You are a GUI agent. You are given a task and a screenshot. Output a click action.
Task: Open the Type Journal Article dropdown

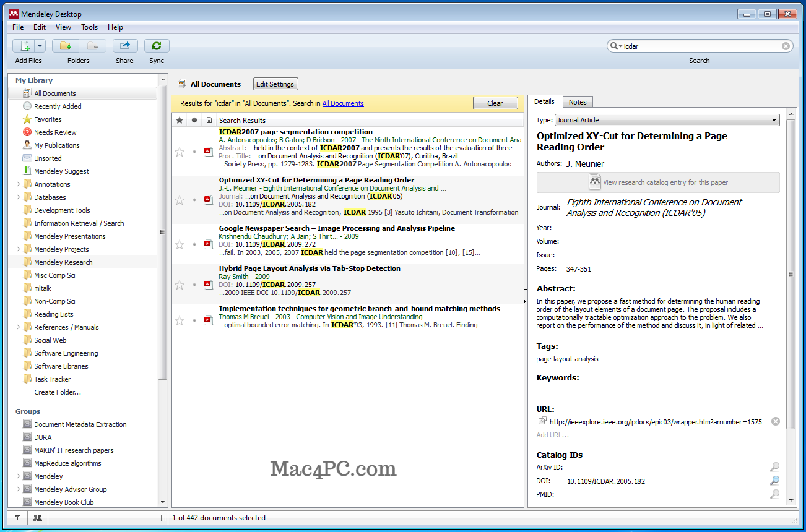pos(667,120)
